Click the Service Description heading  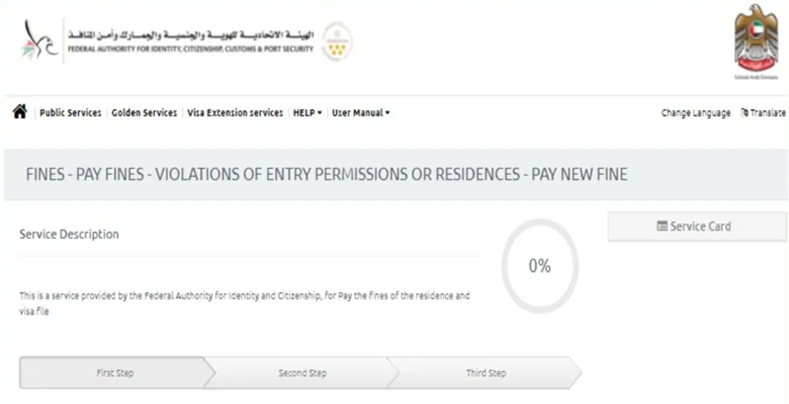[69, 234]
